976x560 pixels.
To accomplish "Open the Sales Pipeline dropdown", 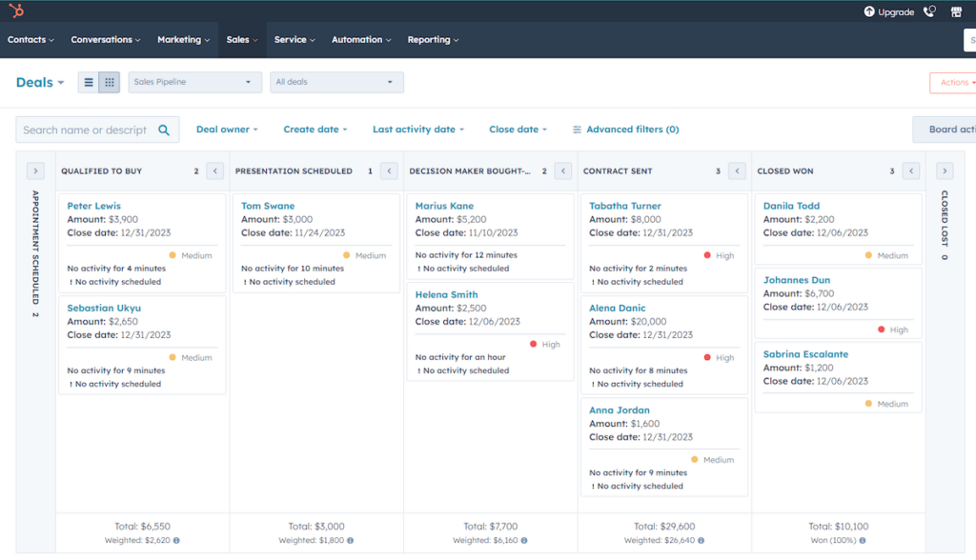I will tap(194, 82).
